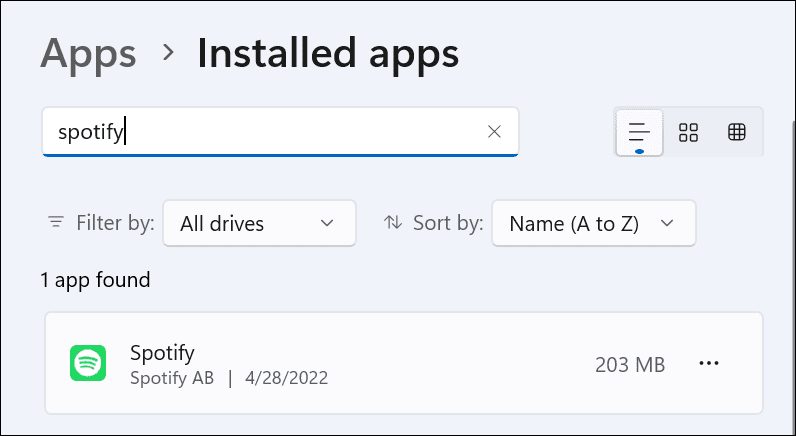796x436 pixels.
Task: Select the Spotify app name text
Action: tap(162, 352)
